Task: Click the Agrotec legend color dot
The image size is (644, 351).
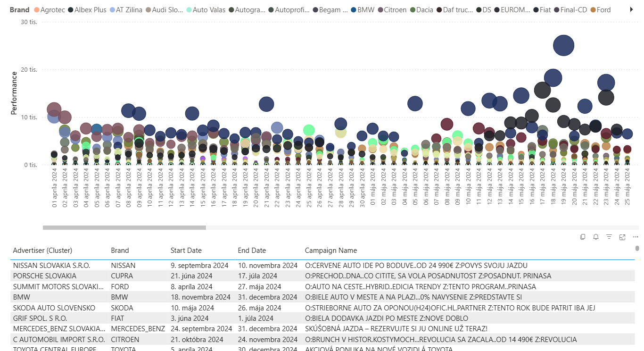Action: [37, 10]
